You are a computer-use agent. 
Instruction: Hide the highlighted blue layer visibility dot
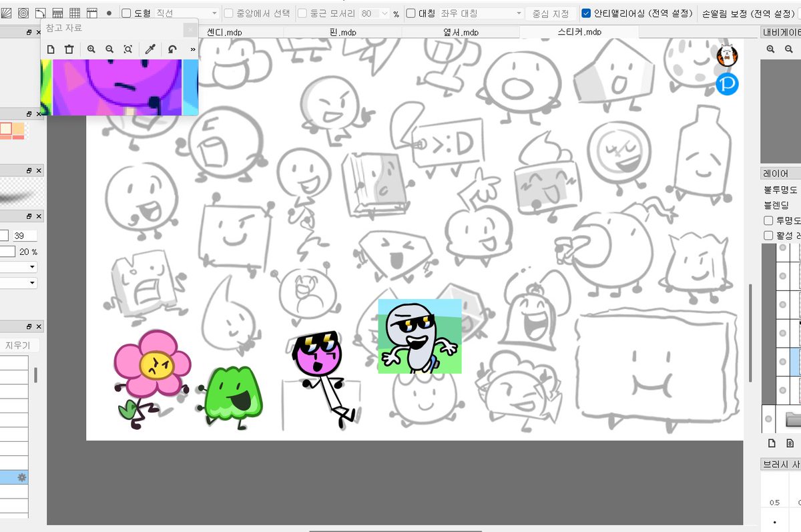[x=782, y=361]
